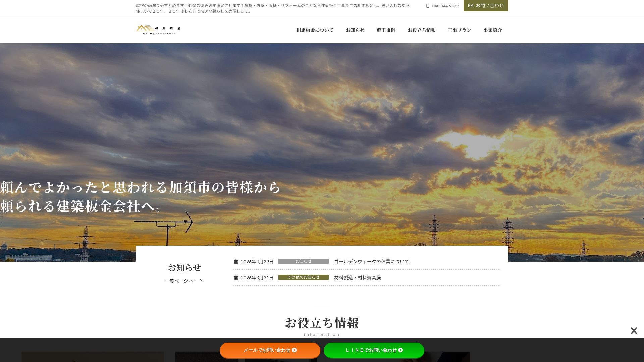Click calendar icon next to 2026年4月29日
Viewport: 644px width, 362px height.
coord(236,262)
